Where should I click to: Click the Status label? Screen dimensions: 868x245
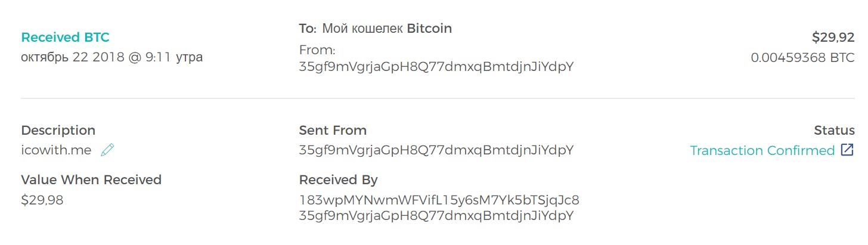point(834,131)
